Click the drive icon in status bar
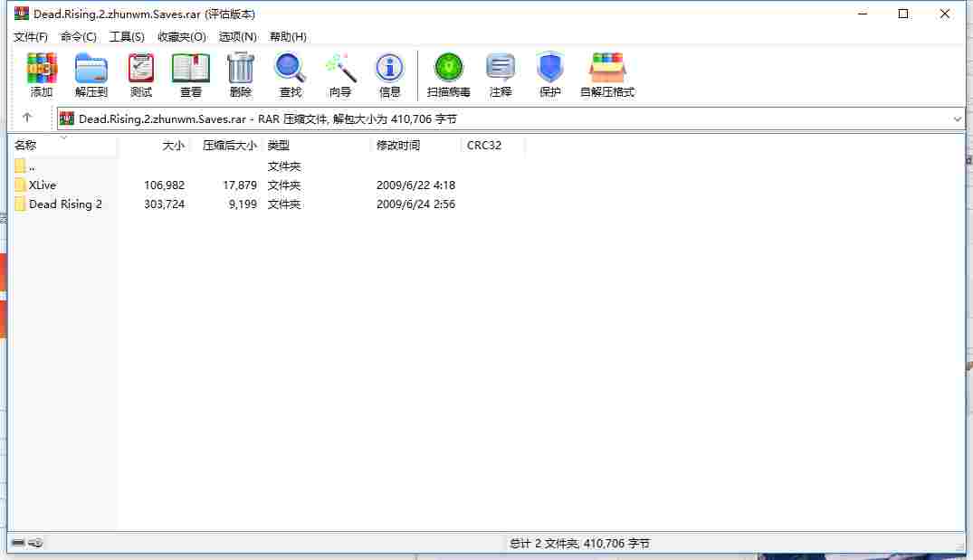The image size is (973, 560). tap(18, 543)
